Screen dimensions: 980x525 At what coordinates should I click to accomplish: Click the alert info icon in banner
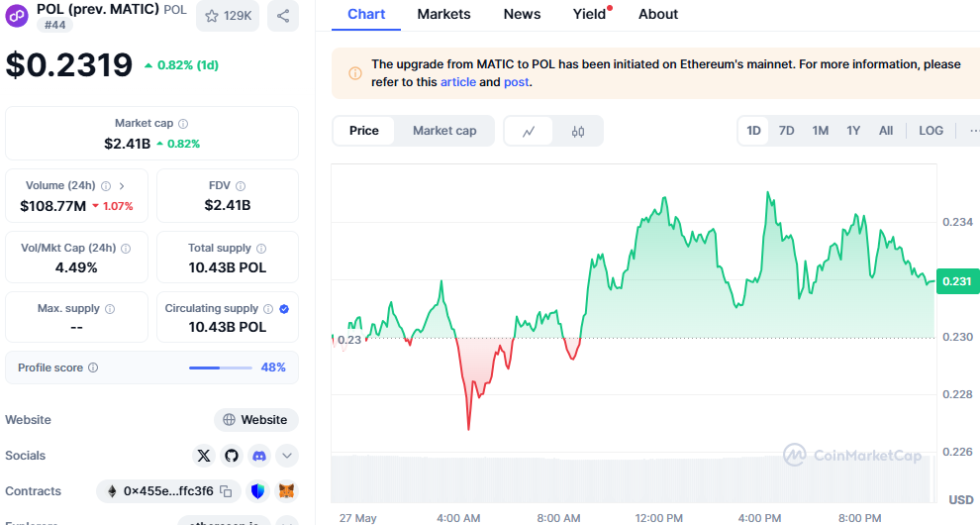(x=355, y=73)
